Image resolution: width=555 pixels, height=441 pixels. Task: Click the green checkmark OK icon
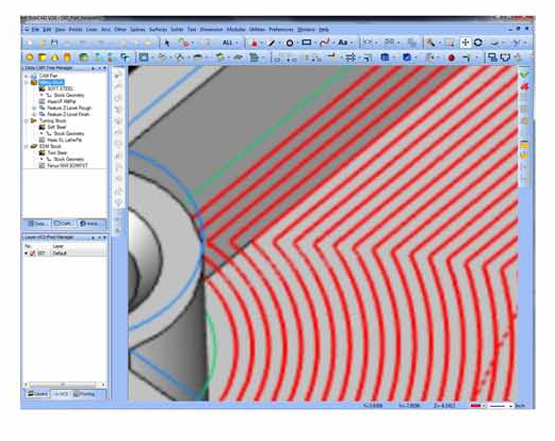pos(524,74)
